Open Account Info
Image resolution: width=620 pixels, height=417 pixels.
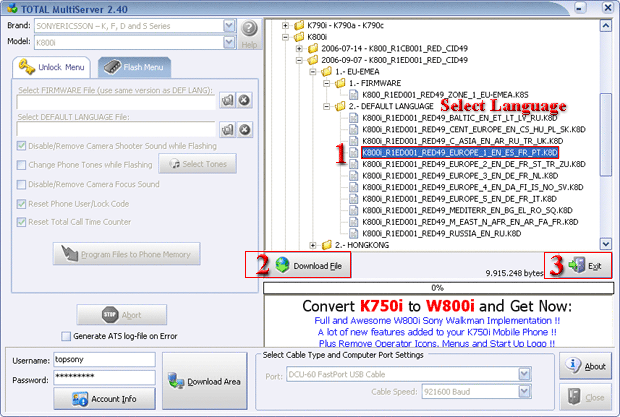(104, 399)
